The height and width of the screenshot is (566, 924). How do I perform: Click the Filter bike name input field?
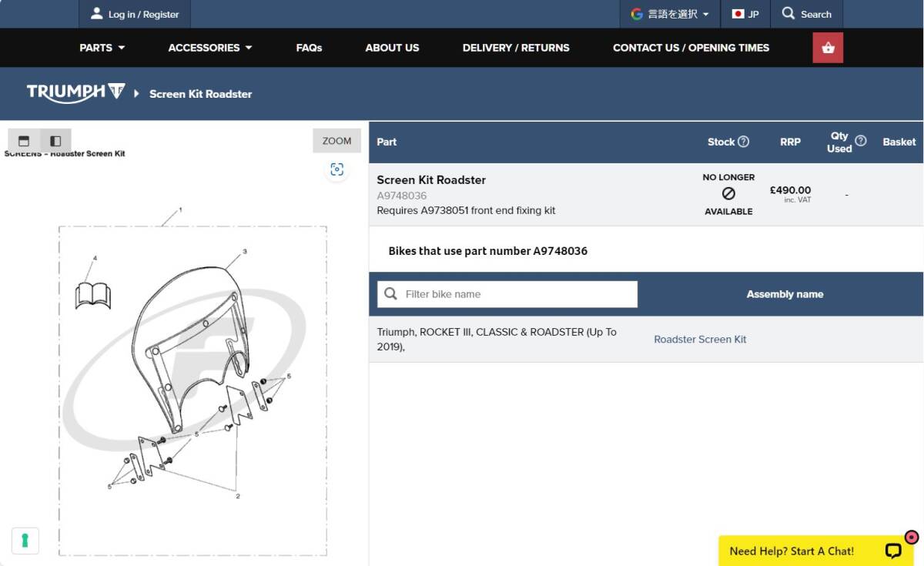click(507, 294)
